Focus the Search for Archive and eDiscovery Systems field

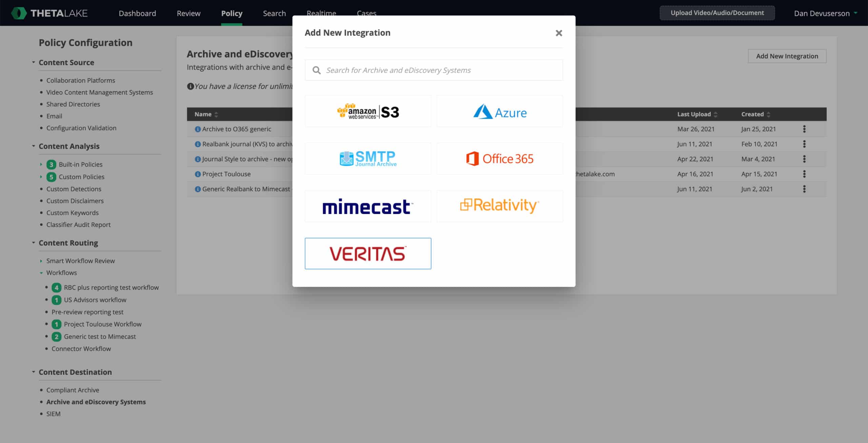[434, 70]
